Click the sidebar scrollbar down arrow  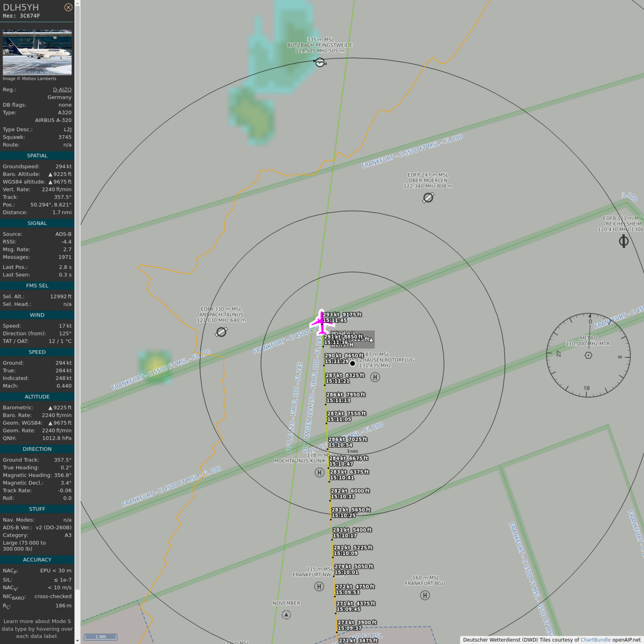tap(77, 640)
